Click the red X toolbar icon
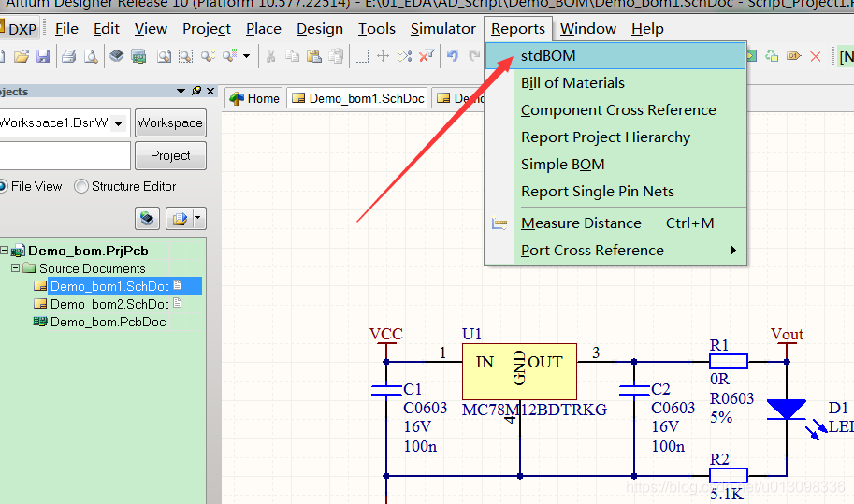This screenshot has height=504, width=854. click(816, 57)
